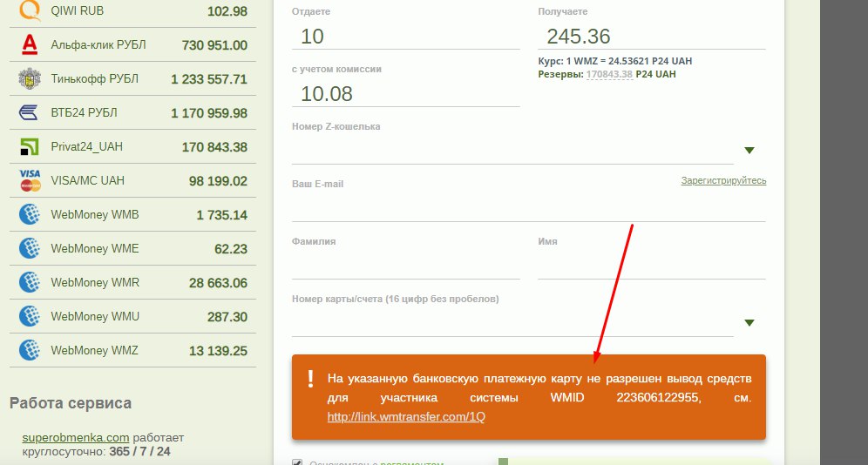This screenshot has width=868, height=465.
Task: Select the Privat24_UAH row label
Action: (x=87, y=147)
